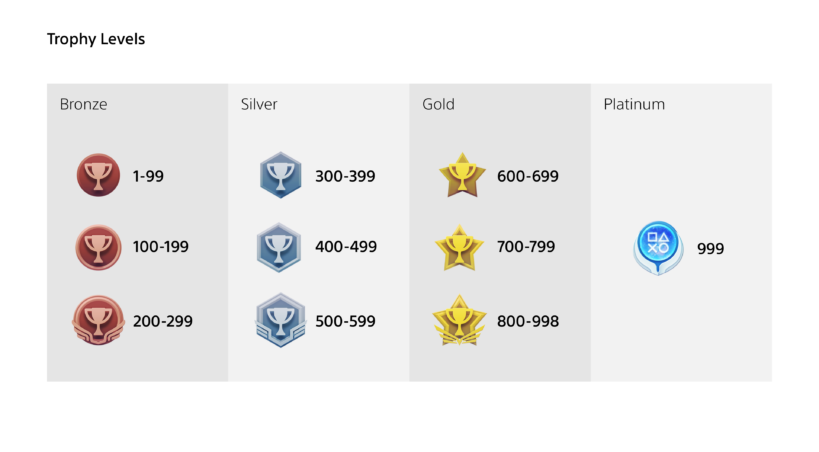Viewport: 819px width, 452px height.
Task: Click the 1-99 level range text
Action: pos(148,177)
